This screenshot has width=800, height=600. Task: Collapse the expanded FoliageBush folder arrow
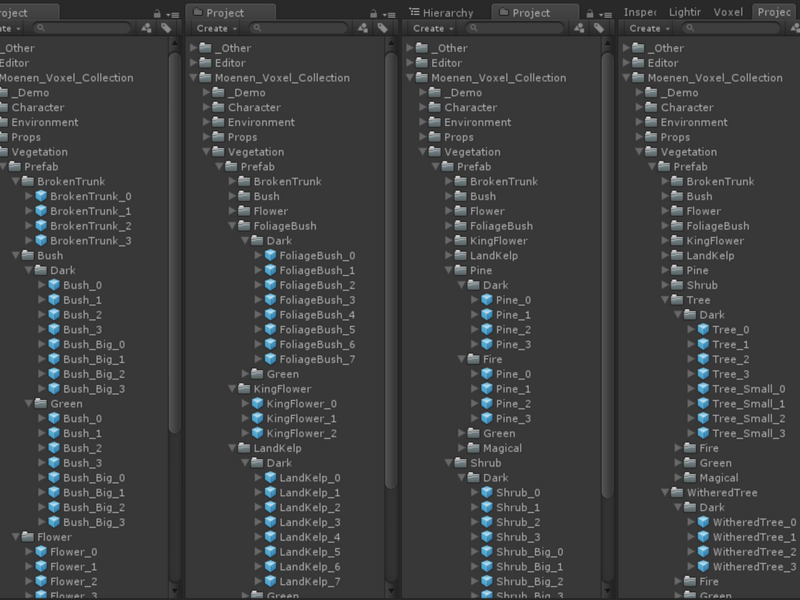point(232,226)
